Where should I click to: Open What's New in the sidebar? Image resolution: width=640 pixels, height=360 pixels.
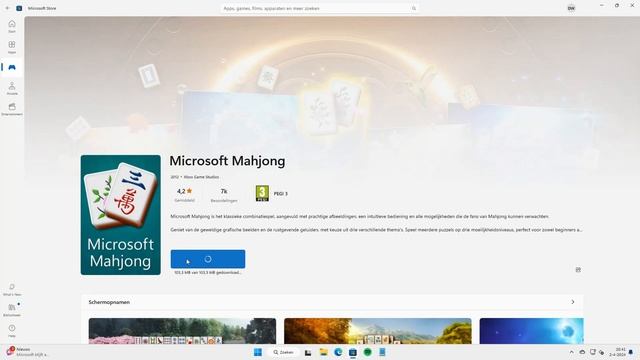12,289
